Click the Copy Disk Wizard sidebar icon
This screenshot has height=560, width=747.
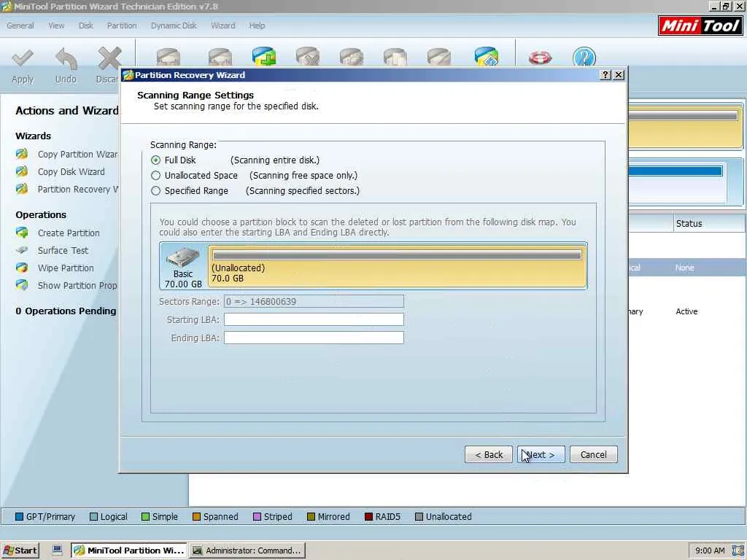pos(22,171)
